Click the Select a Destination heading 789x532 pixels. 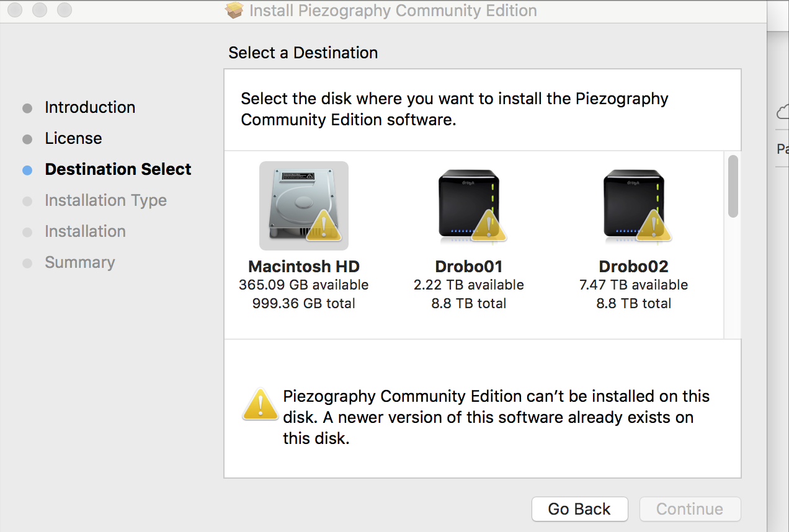[303, 53]
